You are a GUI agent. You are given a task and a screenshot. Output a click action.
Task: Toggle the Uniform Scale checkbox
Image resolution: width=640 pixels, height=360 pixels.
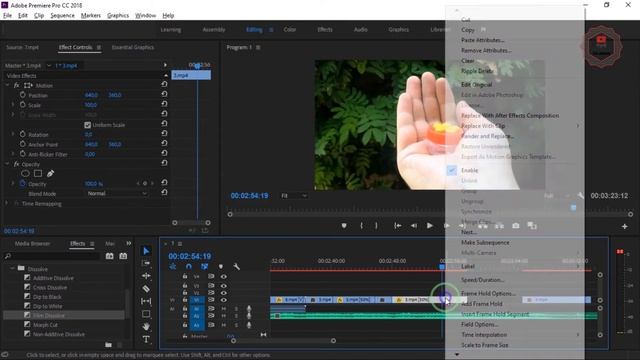pos(87,125)
